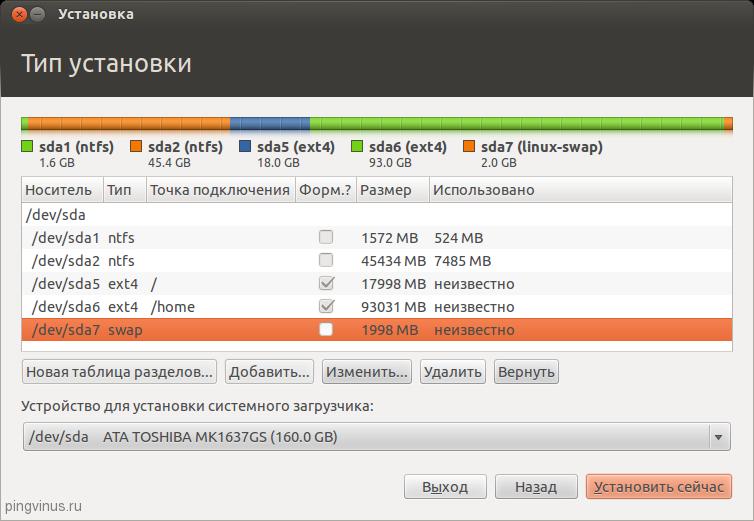Select the /dev/sda1 ntfs row
The image size is (754, 521).
coord(377,238)
